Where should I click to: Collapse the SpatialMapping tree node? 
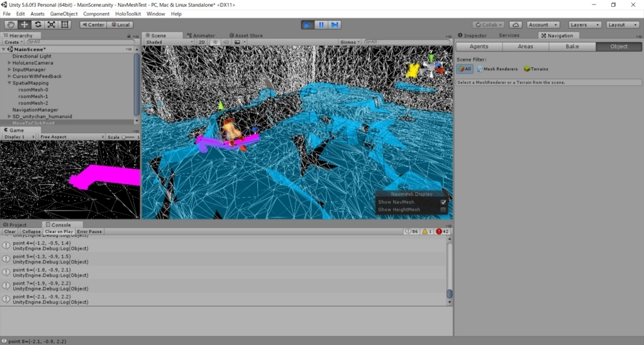[9, 83]
